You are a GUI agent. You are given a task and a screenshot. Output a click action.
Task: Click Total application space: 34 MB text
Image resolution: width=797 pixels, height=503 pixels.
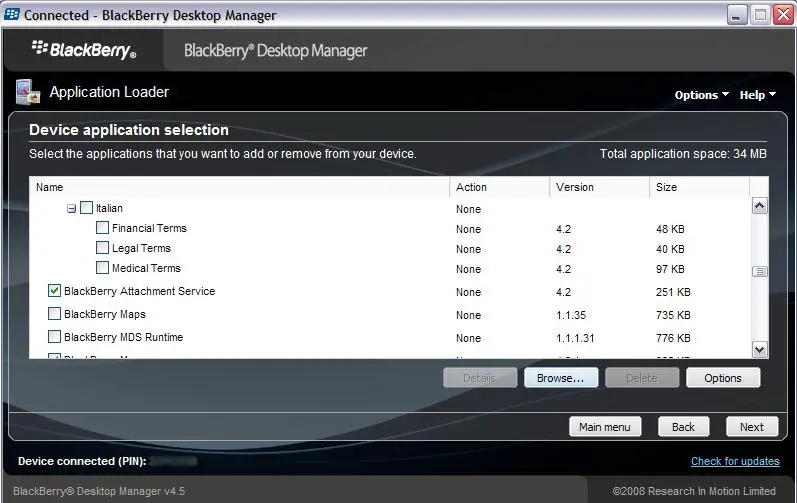point(683,153)
